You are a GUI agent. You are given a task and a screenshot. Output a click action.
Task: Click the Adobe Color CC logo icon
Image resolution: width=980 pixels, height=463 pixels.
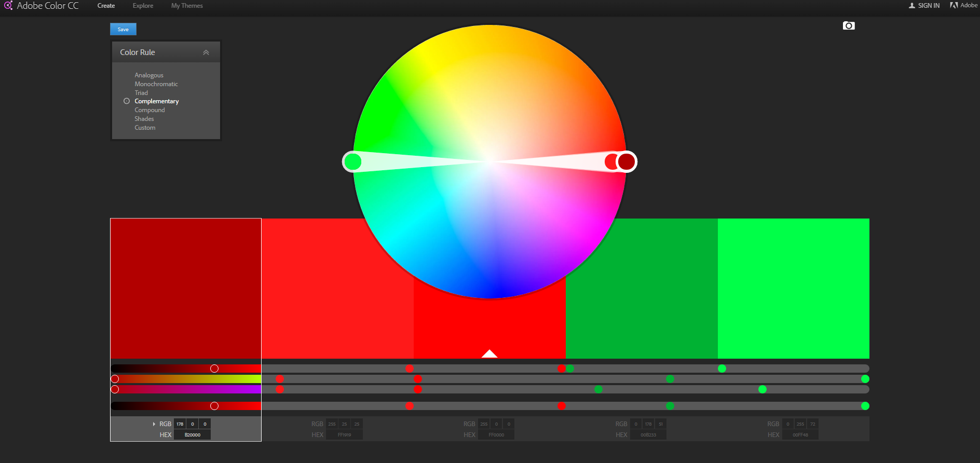pos(8,6)
